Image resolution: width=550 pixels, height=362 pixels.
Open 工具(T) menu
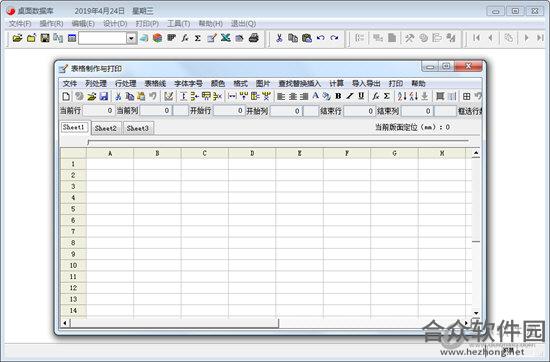click(x=179, y=24)
